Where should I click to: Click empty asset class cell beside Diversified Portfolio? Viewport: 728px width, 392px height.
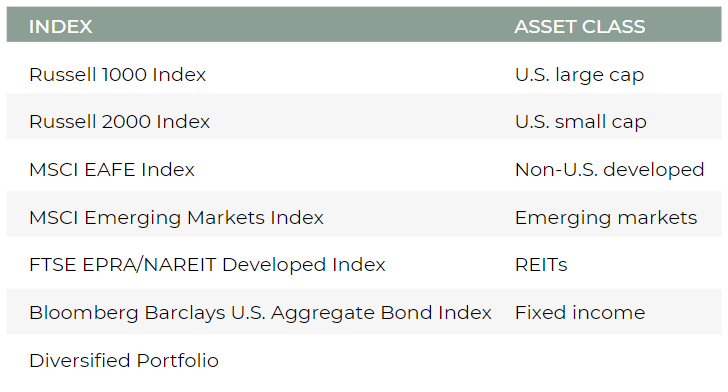point(618,360)
